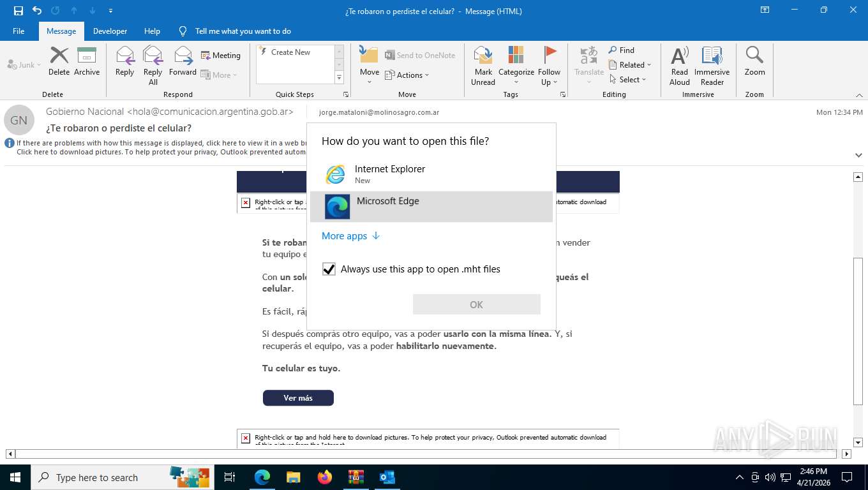Viewport: 868px width, 490px height.
Task: Open the More respond options dropdown
Action: (219, 75)
